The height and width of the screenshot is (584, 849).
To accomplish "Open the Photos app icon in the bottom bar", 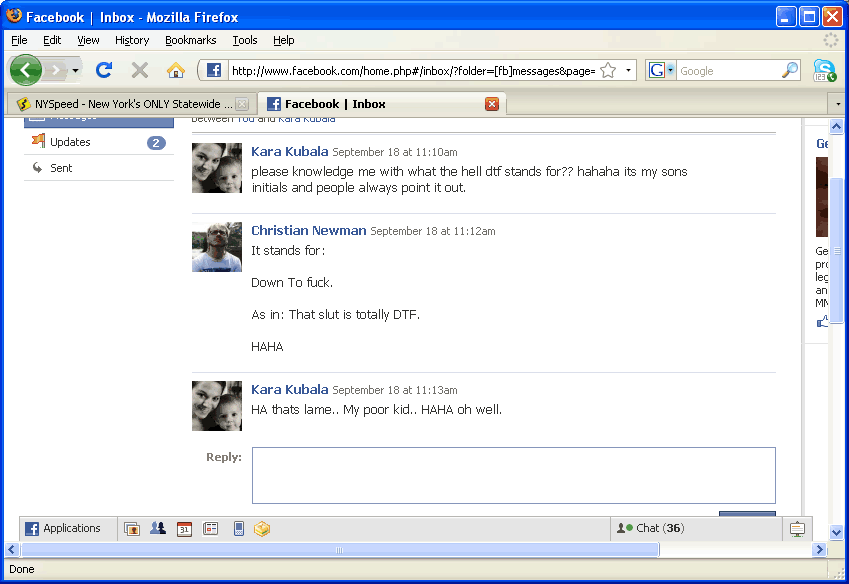I will 132,529.
